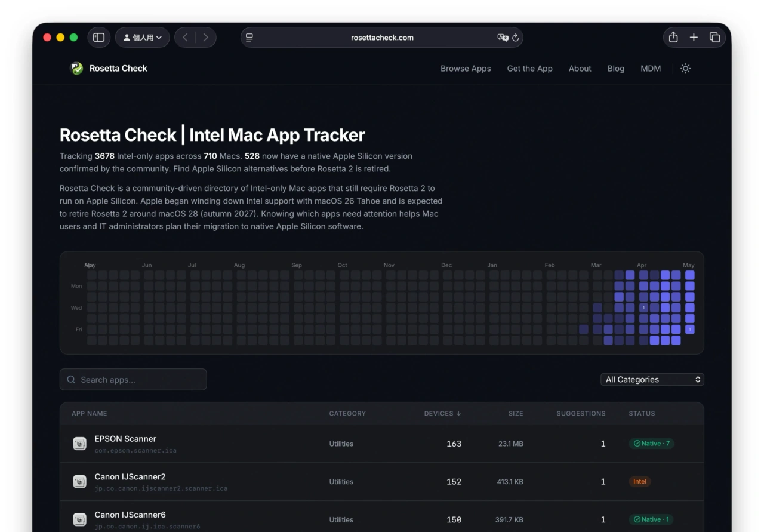Open the Blog nav item
Viewport: 764px width, 532px height.
[616, 69]
